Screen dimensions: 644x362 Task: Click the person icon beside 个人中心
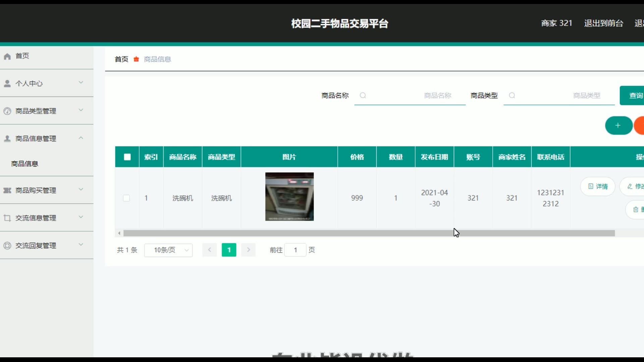tap(7, 83)
